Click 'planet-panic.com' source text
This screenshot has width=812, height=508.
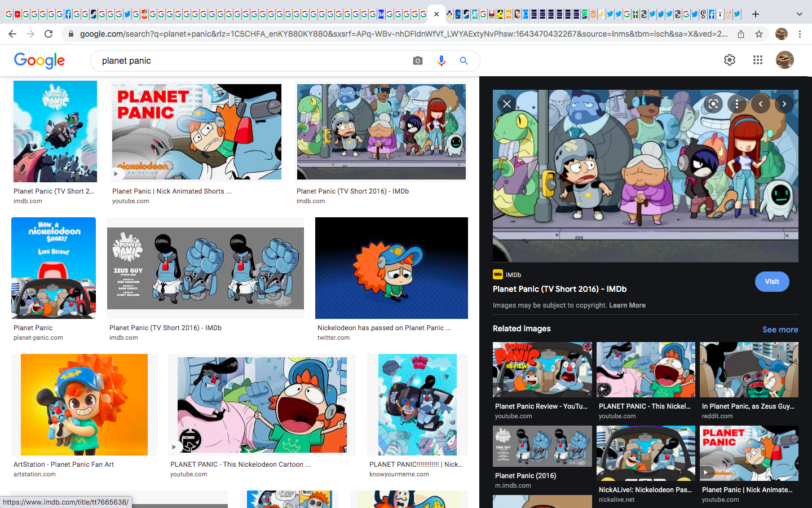click(x=38, y=338)
